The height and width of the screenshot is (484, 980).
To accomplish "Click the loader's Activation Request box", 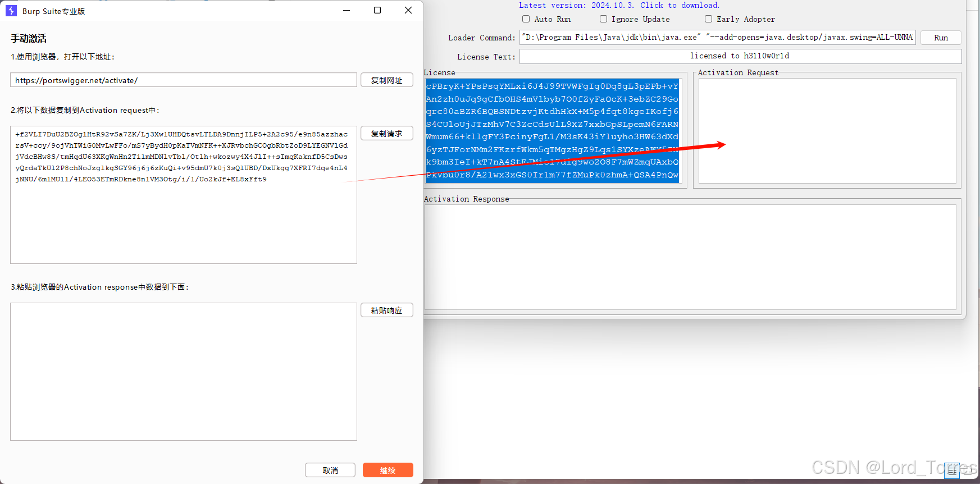I will (x=827, y=131).
